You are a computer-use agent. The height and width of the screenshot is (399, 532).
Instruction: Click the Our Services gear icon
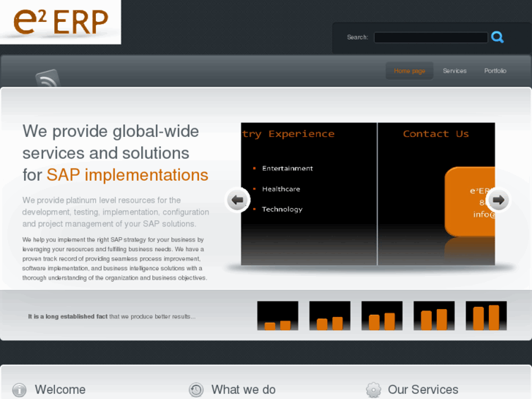coord(373,389)
